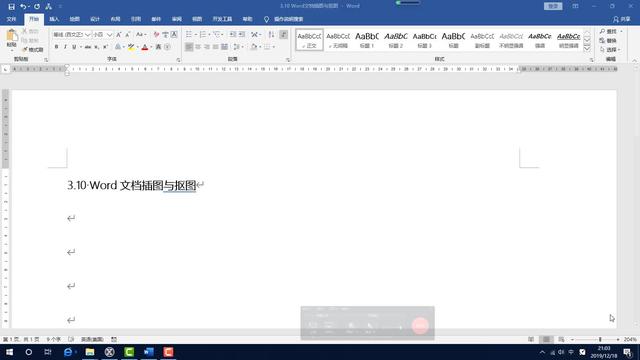This screenshot has width=640, height=360.
Task: Switch to the Layout tab
Action: point(115,19)
